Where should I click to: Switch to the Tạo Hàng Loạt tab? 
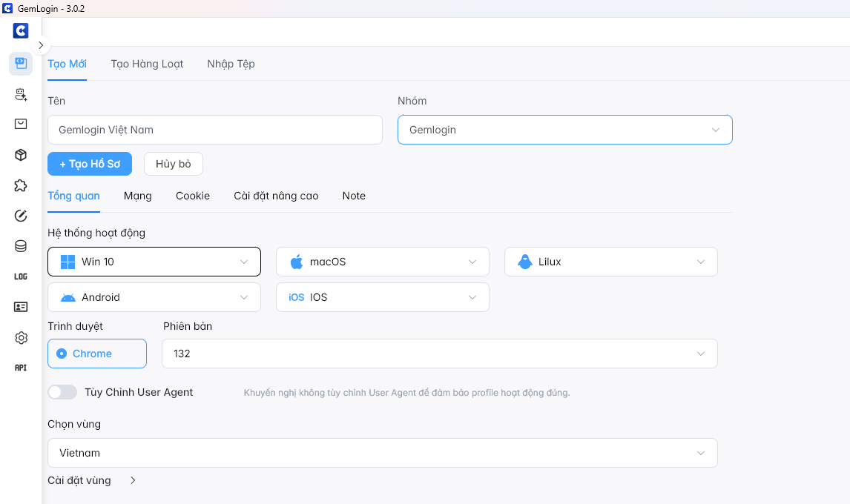coord(147,64)
